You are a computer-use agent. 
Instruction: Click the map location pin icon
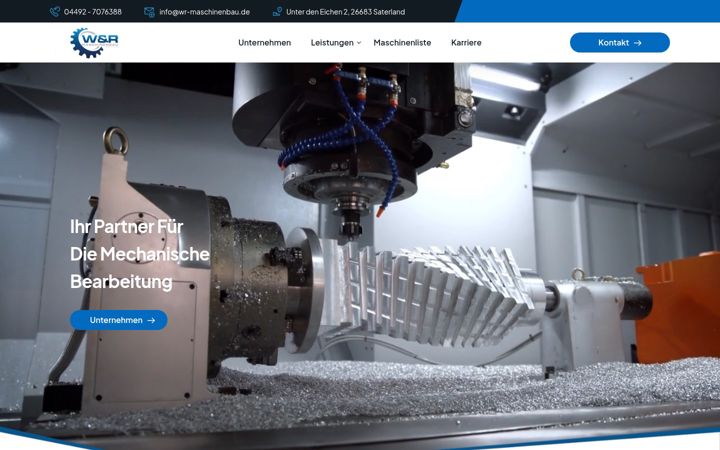click(277, 12)
